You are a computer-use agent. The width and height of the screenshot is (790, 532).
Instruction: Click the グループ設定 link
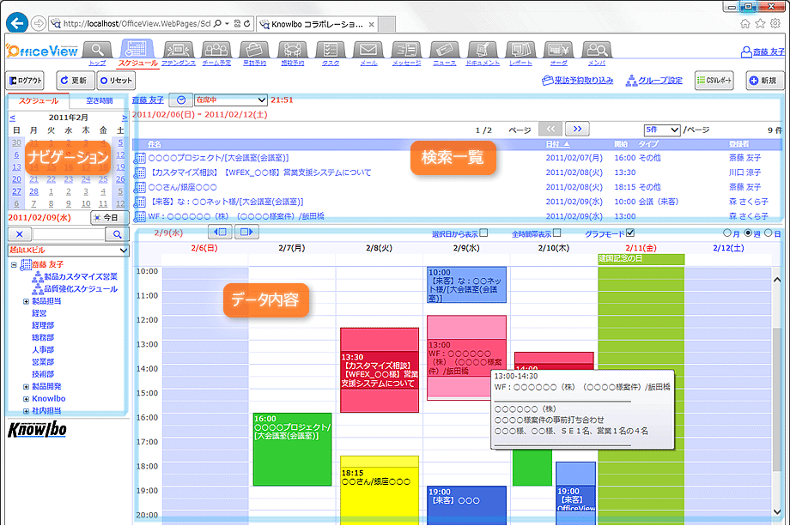click(x=654, y=81)
